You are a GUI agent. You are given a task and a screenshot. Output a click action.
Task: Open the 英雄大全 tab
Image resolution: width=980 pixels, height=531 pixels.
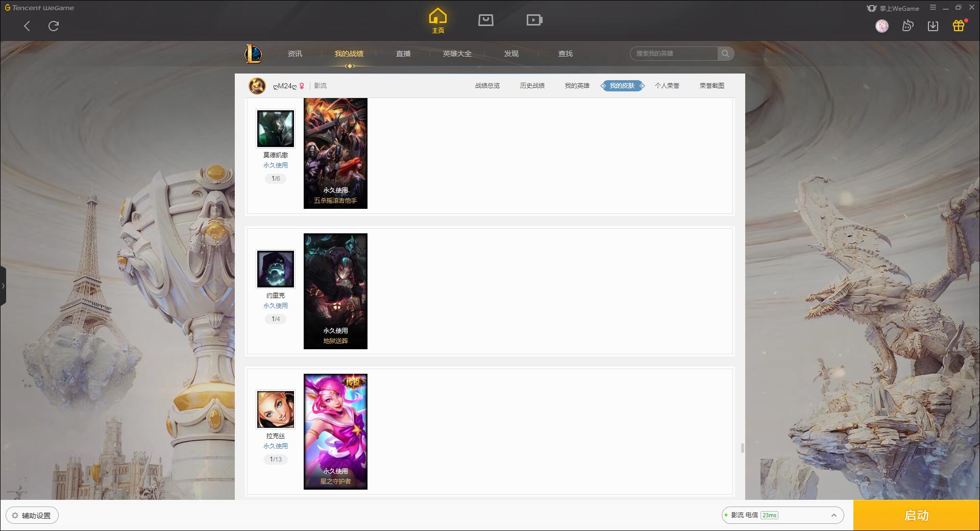coord(457,54)
